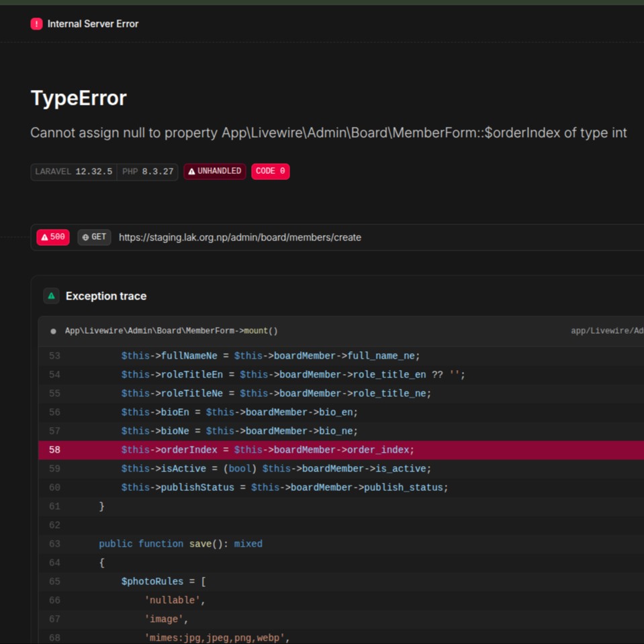The image size is (644, 644).
Task: Select the staging.lak.org.np request URL
Action: [240, 237]
